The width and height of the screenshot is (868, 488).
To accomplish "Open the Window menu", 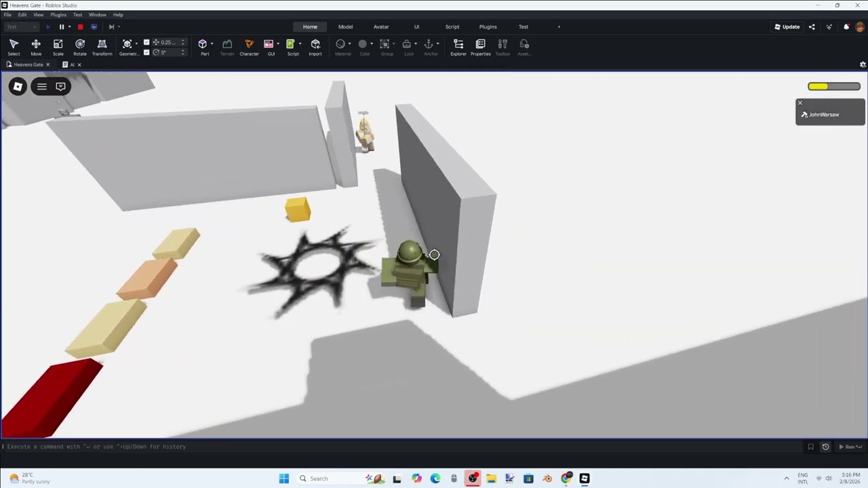I will click(97, 14).
